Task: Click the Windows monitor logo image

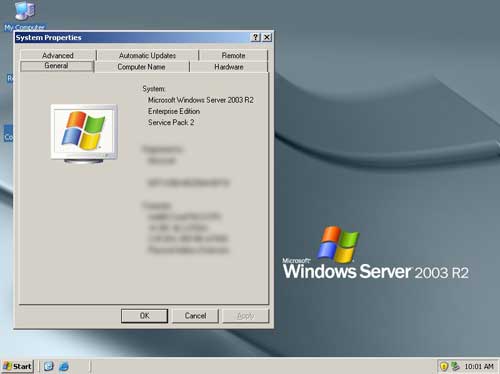Action: click(84, 133)
